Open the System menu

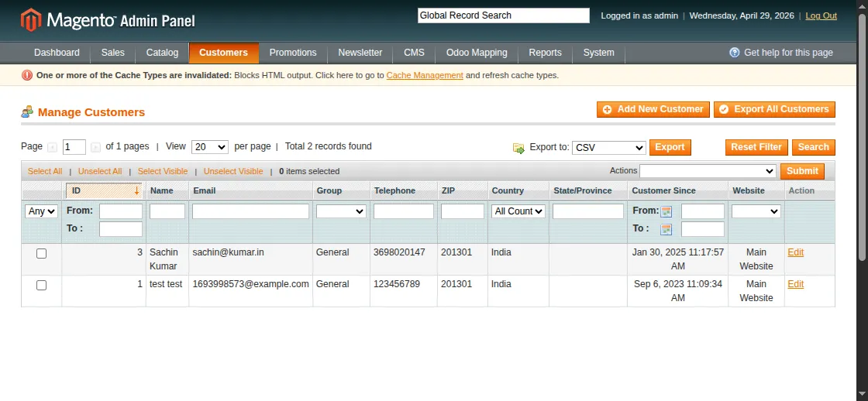click(599, 53)
